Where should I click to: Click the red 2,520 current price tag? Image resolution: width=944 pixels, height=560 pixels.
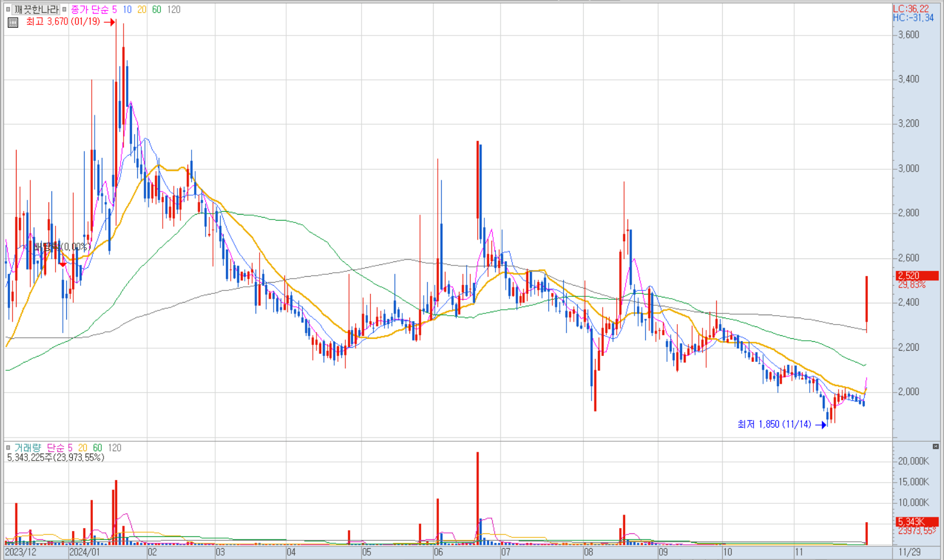pyautogui.click(x=917, y=276)
